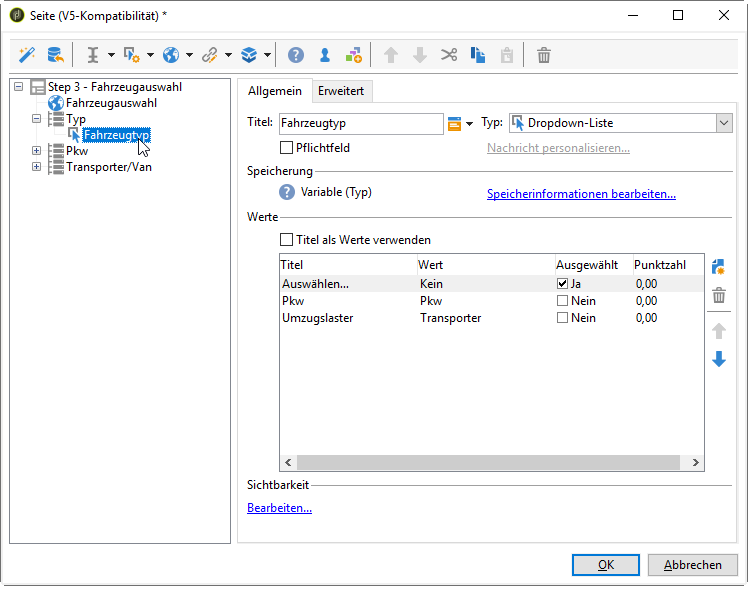Image resolution: width=753 pixels, height=591 pixels.
Task: Click the copy toolbar icon
Action: click(x=478, y=55)
